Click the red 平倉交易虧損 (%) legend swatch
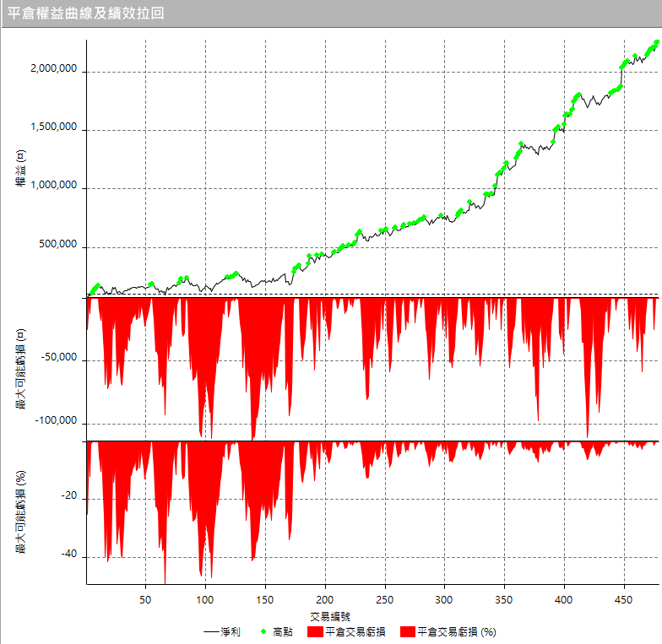 (407, 631)
